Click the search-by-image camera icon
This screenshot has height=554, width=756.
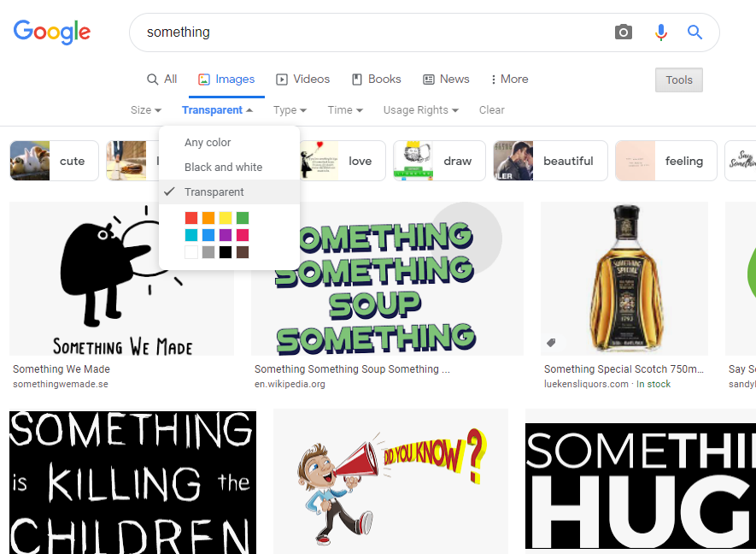(623, 32)
